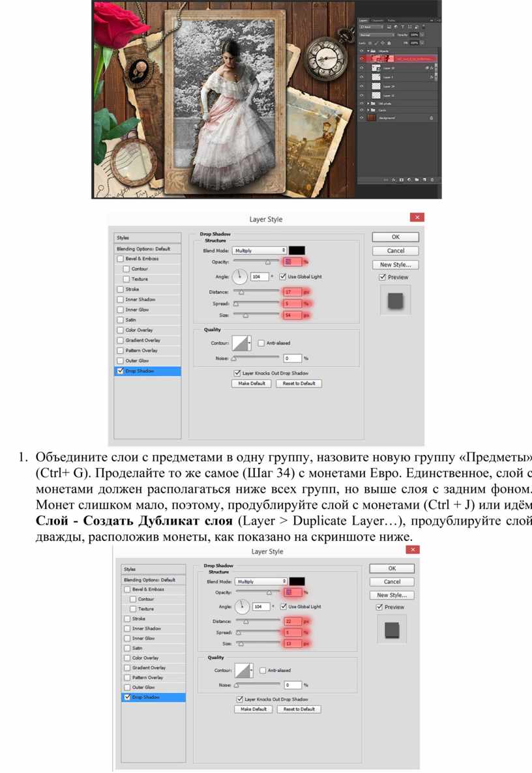This screenshot has height=773, width=532.
Task: Switch to the Layers tab
Action: (363, 21)
